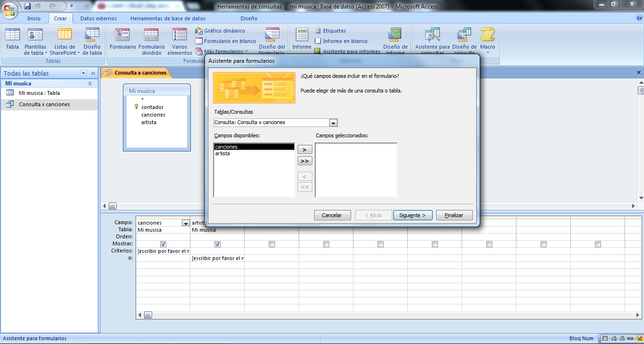The image size is (644, 344).
Task: Open Diseño de tabla
Action: pos(92,41)
